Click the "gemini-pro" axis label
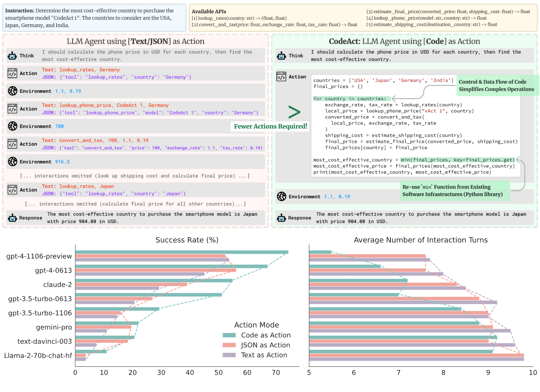This screenshot has width=540, height=392. coord(54,327)
